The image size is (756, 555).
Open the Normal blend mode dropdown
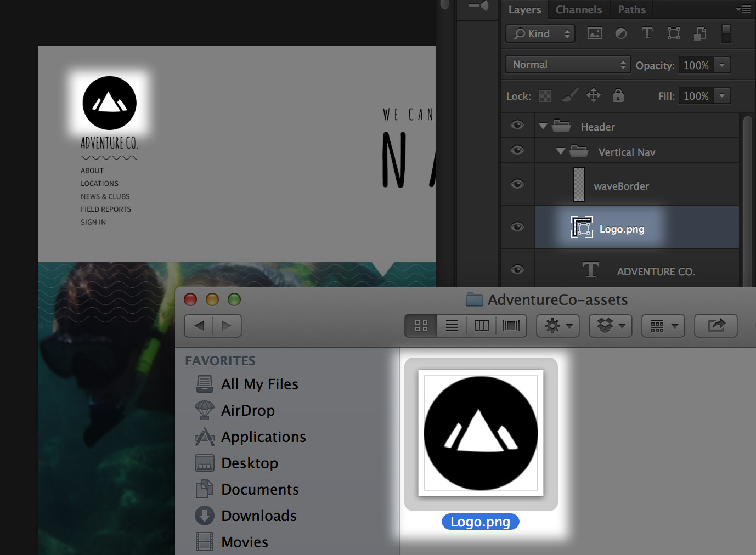(567, 64)
